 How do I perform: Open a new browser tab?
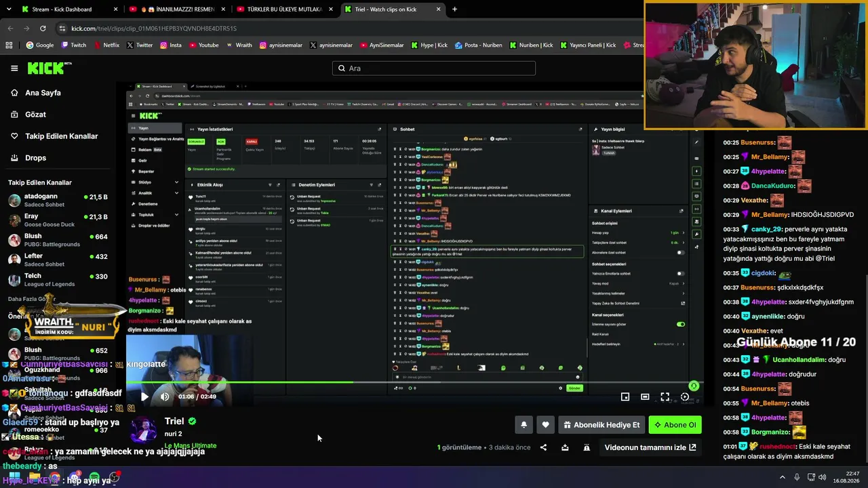click(x=454, y=9)
